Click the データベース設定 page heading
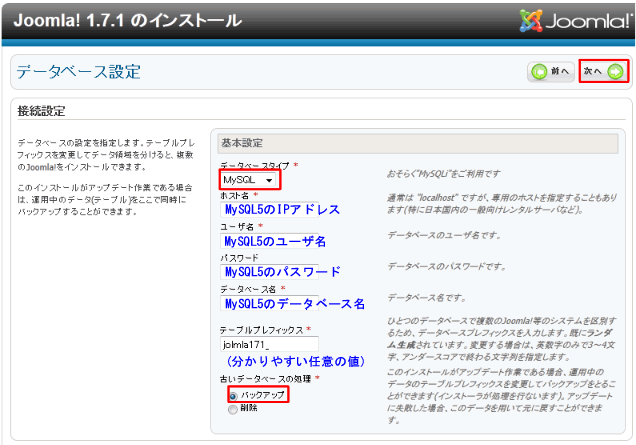This screenshot has width=636, height=445. (79, 72)
